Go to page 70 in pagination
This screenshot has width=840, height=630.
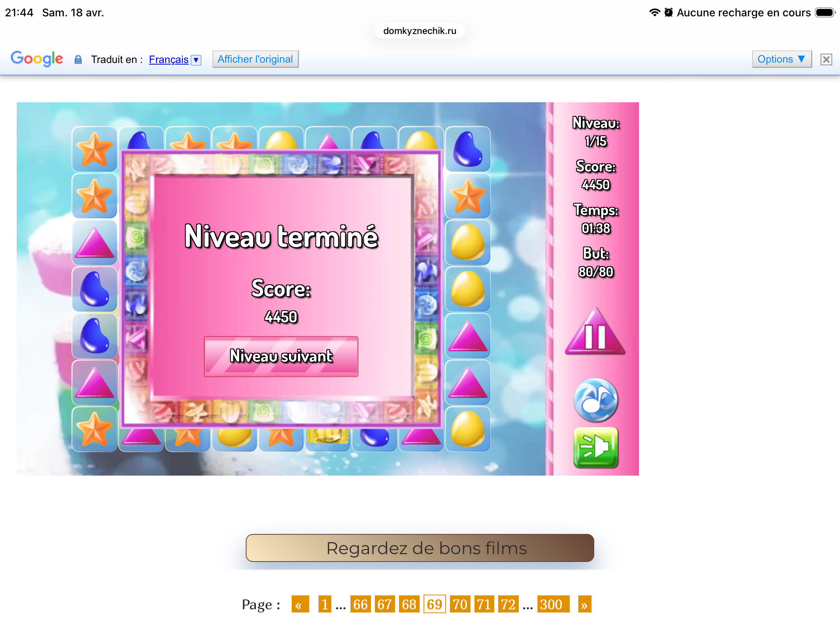[460, 604]
